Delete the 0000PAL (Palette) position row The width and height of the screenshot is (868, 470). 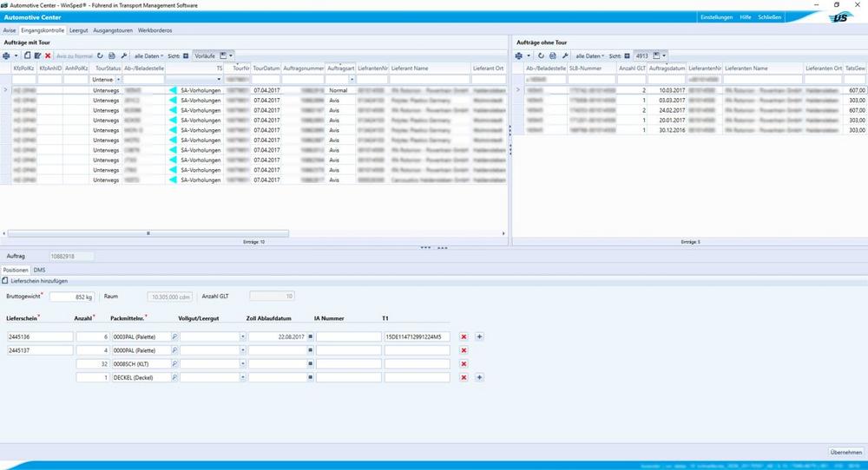pos(464,350)
